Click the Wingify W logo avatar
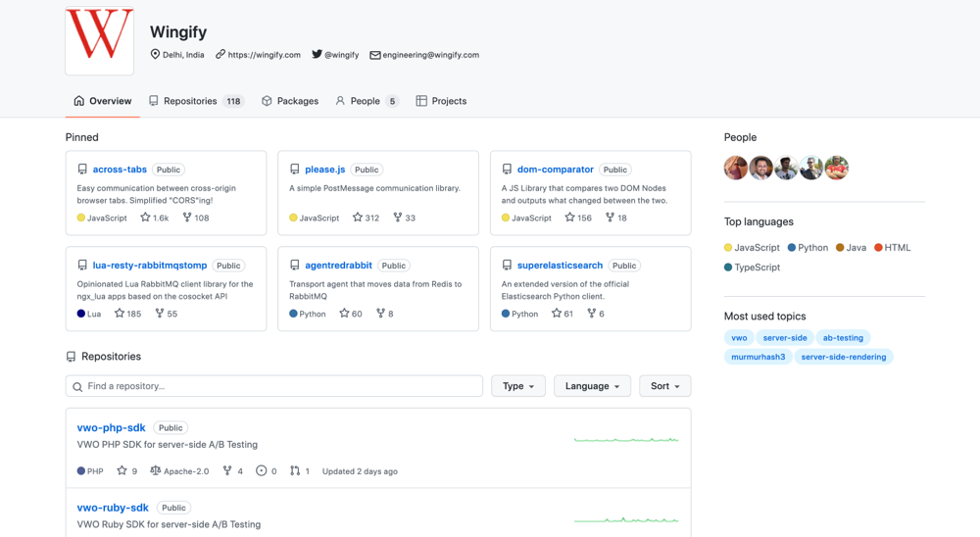 click(99, 40)
